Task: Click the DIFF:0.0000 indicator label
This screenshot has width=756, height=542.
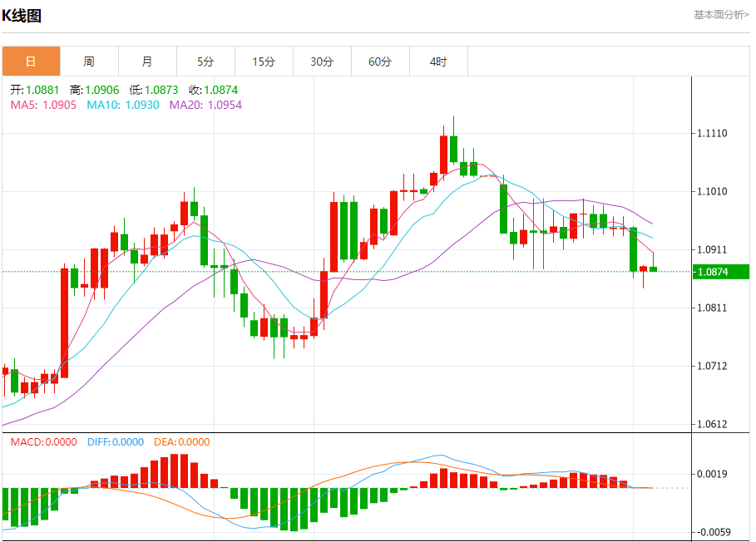Action: 116,441
